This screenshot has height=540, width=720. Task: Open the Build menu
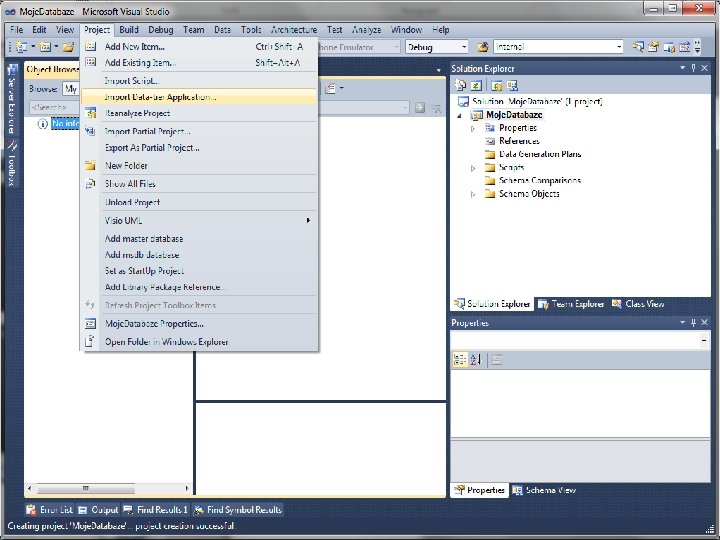[129, 30]
